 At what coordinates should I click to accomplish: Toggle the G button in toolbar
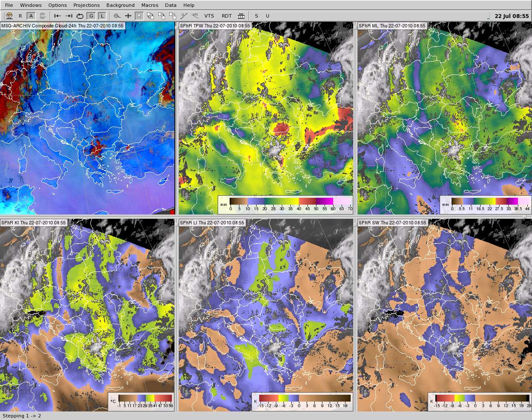pyautogui.click(x=91, y=16)
